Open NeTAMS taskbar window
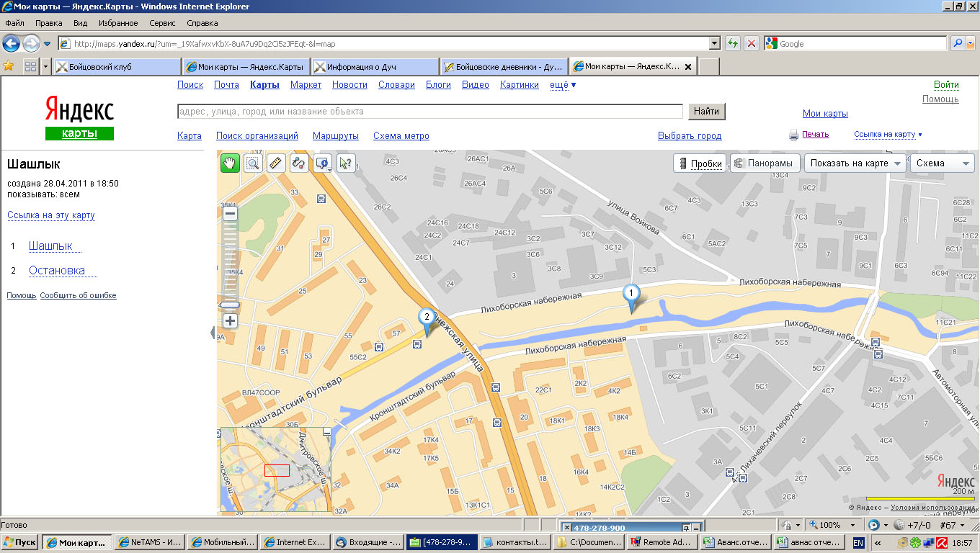 [x=148, y=542]
